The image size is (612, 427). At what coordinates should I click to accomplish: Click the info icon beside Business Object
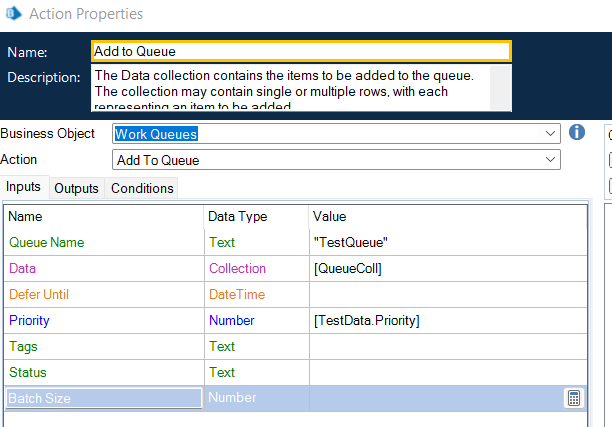click(x=576, y=133)
